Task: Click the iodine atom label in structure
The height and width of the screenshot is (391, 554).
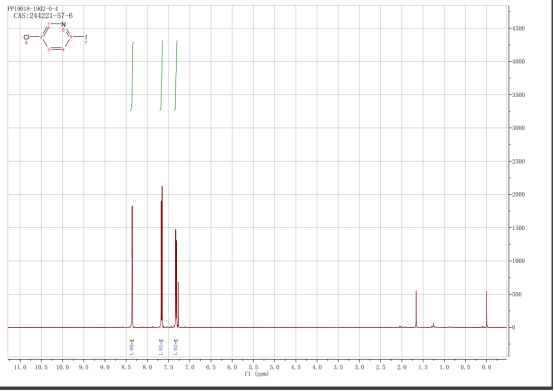Action: [x=86, y=37]
